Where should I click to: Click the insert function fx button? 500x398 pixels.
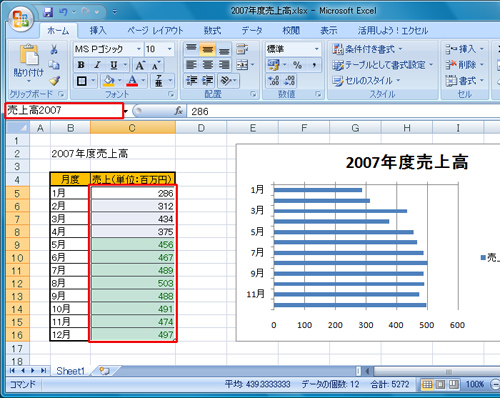(179, 111)
